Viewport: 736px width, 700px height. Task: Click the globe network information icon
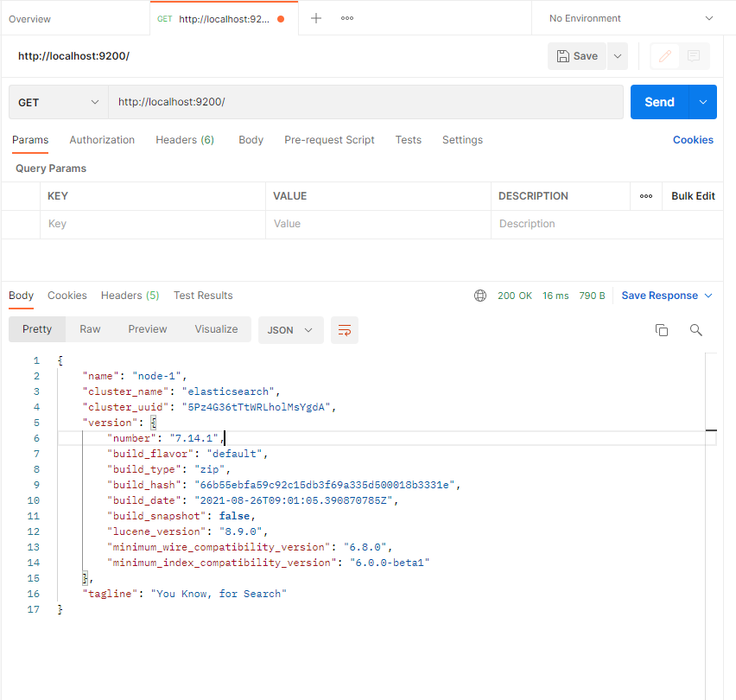point(480,296)
